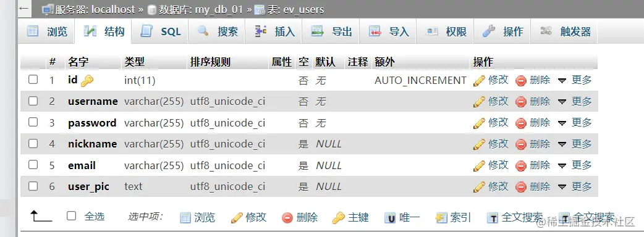Expand More (更多) dropdown for id row

575,80
